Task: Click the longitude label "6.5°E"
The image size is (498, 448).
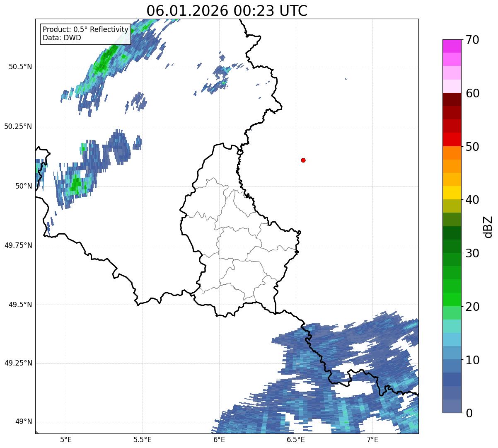Action: 296,440
